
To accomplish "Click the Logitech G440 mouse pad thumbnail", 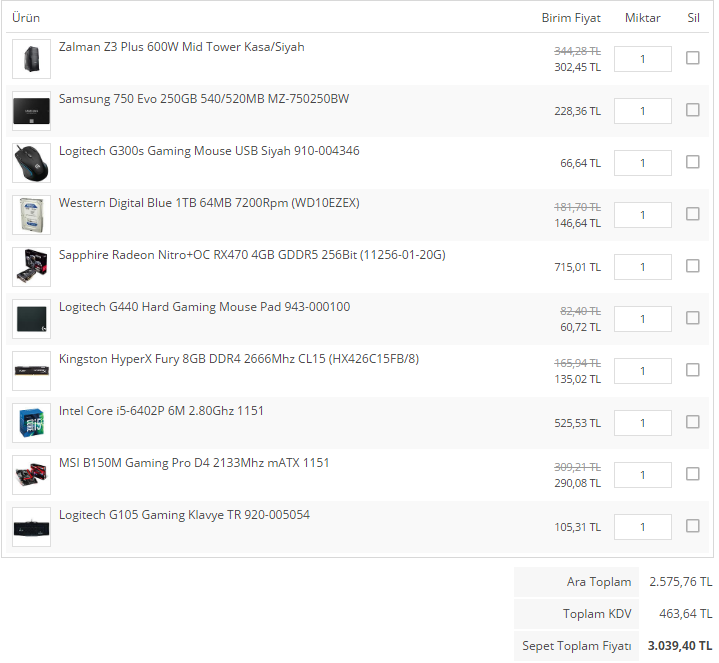I will (31, 319).
